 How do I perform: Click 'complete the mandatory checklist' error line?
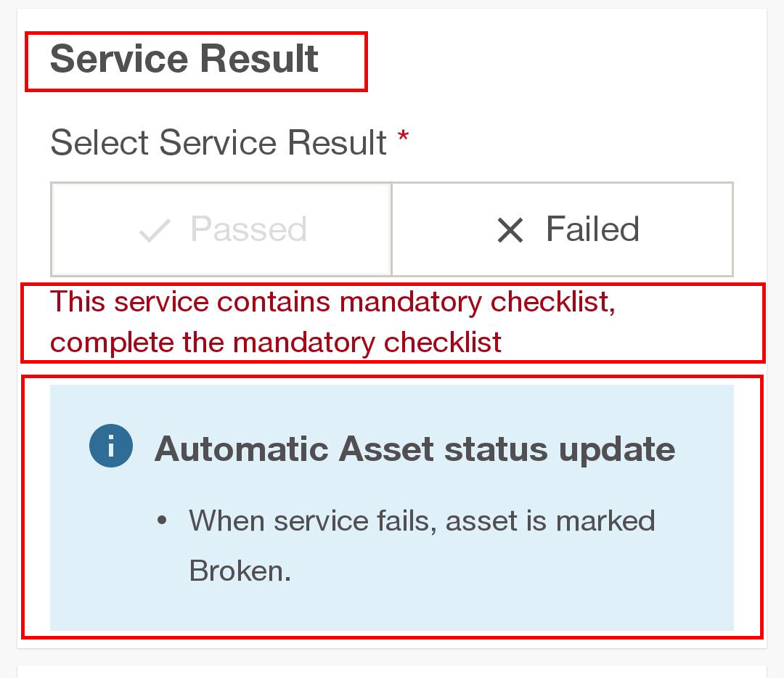click(x=276, y=342)
